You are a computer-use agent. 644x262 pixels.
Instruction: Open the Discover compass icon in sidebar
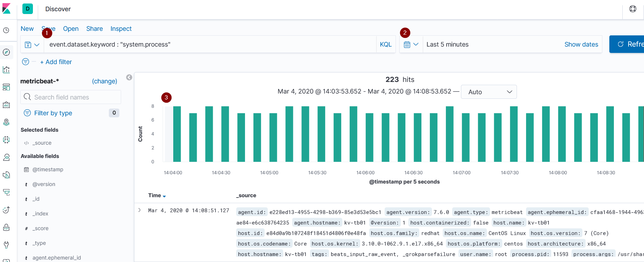click(6, 52)
